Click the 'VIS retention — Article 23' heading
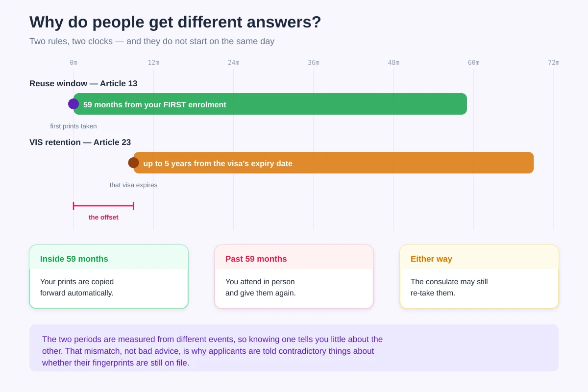588x392 pixels. click(80, 142)
